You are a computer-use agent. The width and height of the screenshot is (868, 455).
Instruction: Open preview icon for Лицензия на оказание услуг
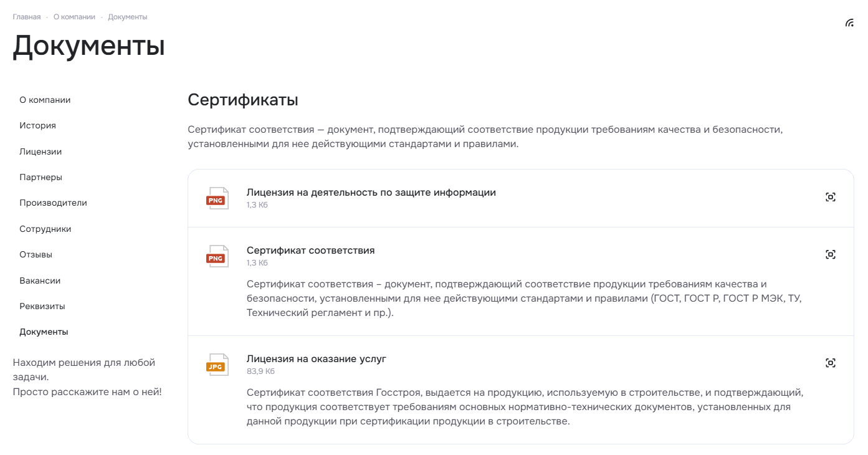[x=830, y=363]
